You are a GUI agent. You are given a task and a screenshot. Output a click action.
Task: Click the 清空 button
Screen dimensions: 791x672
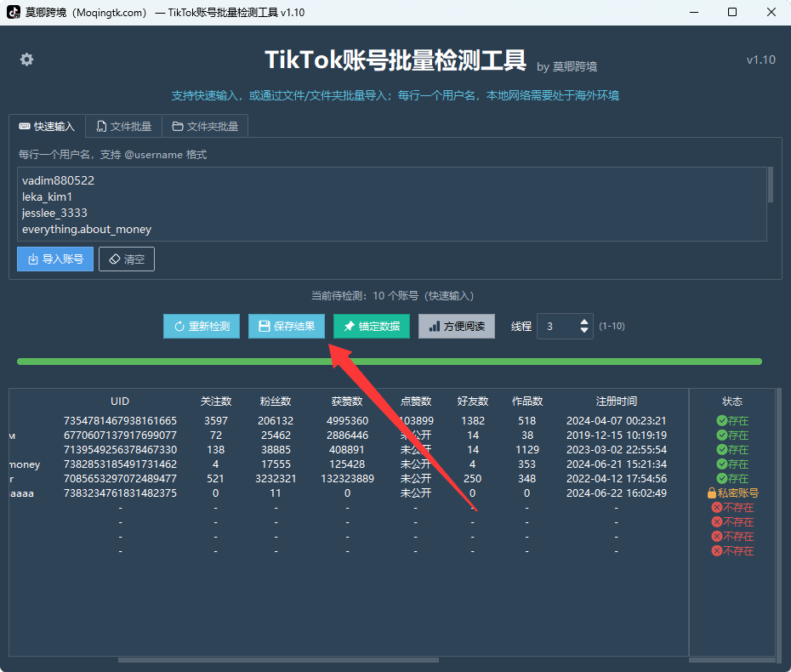127,259
